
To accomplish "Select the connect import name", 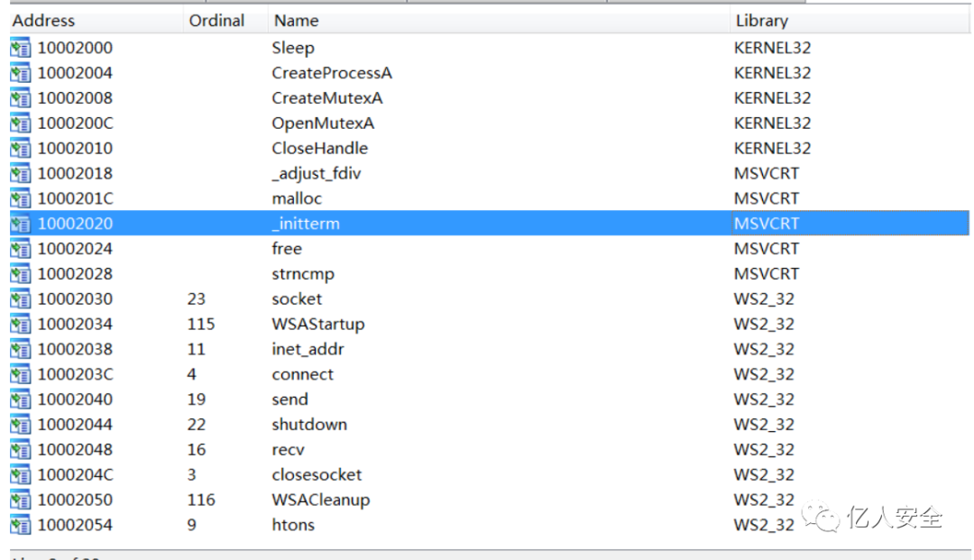I will click(x=302, y=374).
